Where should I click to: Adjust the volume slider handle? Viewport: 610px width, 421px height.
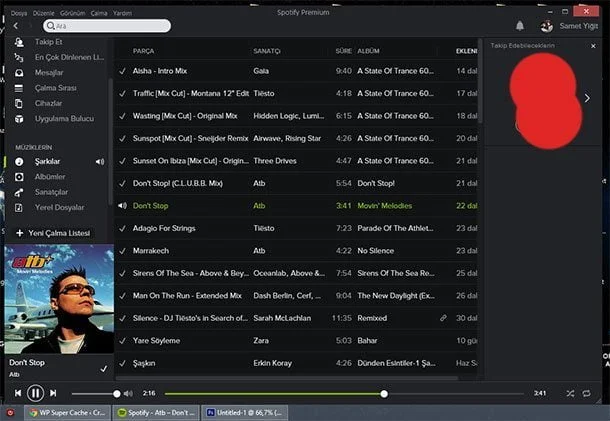(117, 394)
